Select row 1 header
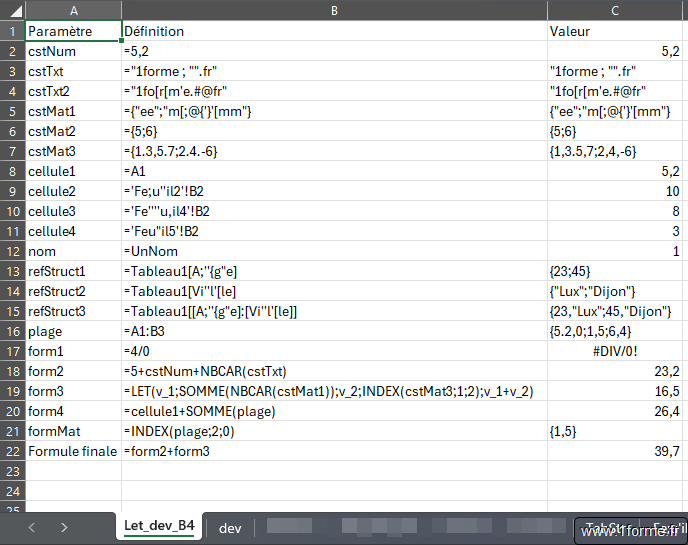The image size is (688, 545). pyautogui.click(x=12, y=31)
